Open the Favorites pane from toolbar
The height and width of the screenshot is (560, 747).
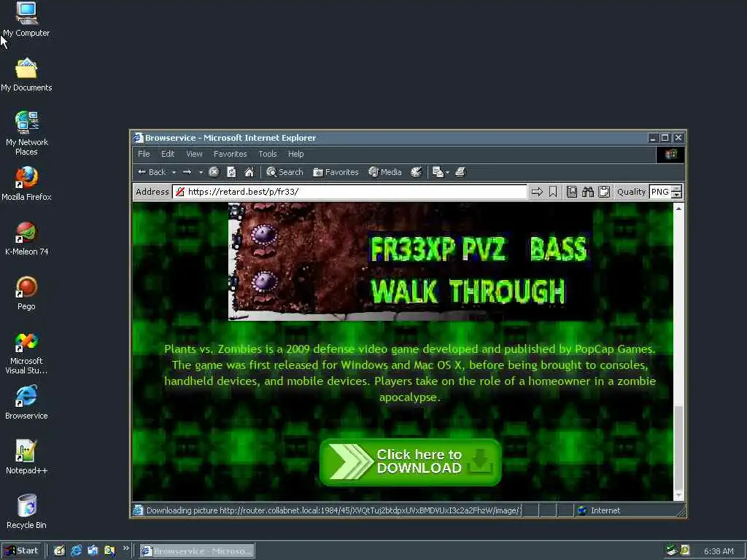(x=336, y=172)
